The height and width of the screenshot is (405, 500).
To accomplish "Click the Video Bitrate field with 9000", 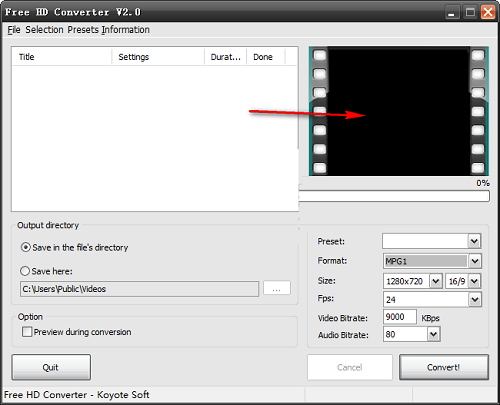I will pos(400,317).
